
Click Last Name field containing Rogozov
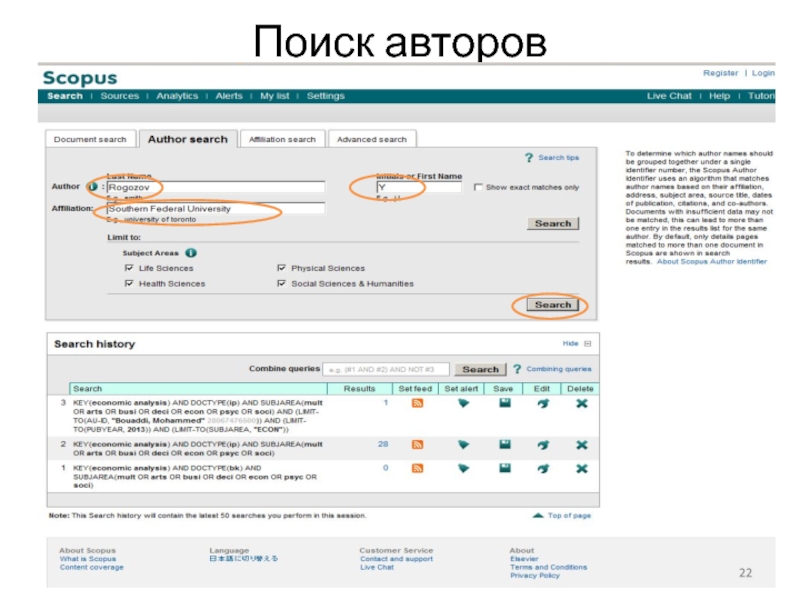(216, 187)
